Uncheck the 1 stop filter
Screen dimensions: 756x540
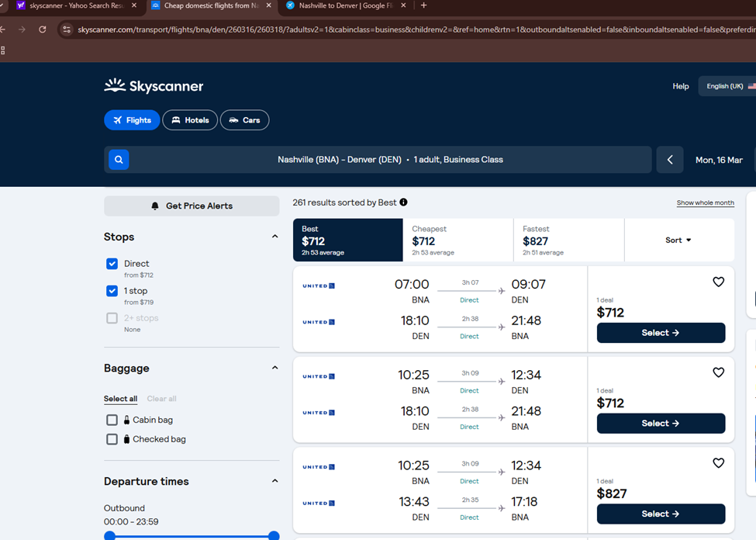tap(112, 290)
